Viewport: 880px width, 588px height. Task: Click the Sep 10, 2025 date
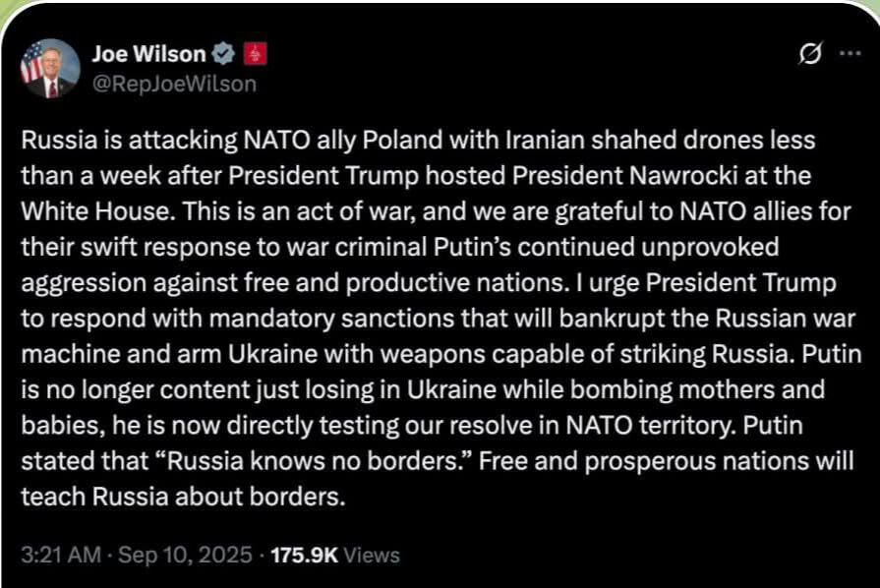186,556
